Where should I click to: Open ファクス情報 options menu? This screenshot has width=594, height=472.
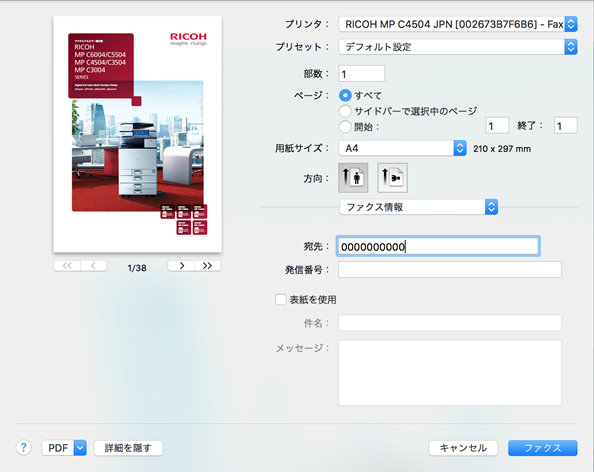(418, 207)
